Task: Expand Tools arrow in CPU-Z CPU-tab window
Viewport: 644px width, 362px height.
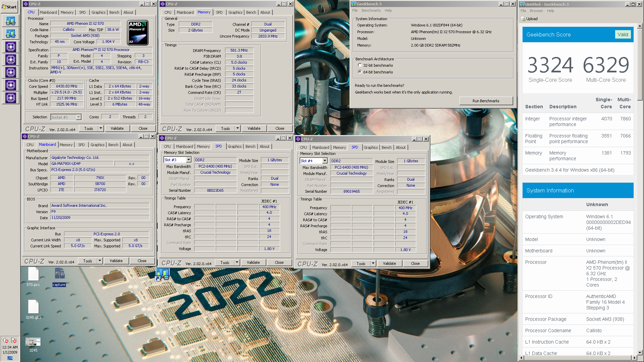Action: pos(101,128)
